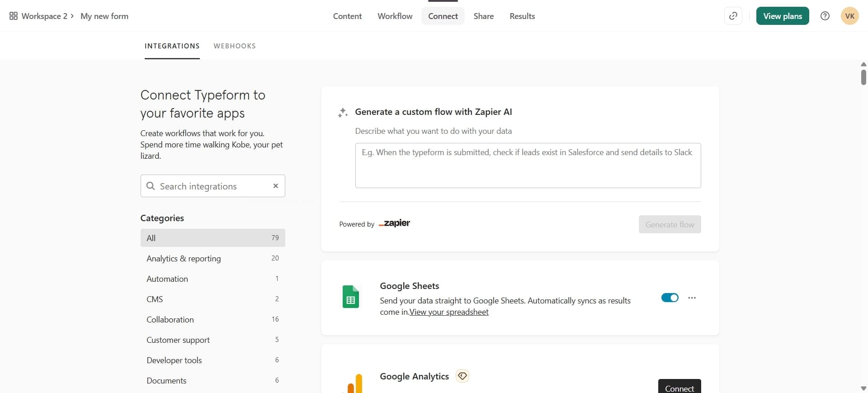Open the Results tab
The image size is (868, 393).
(x=522, y=16)
